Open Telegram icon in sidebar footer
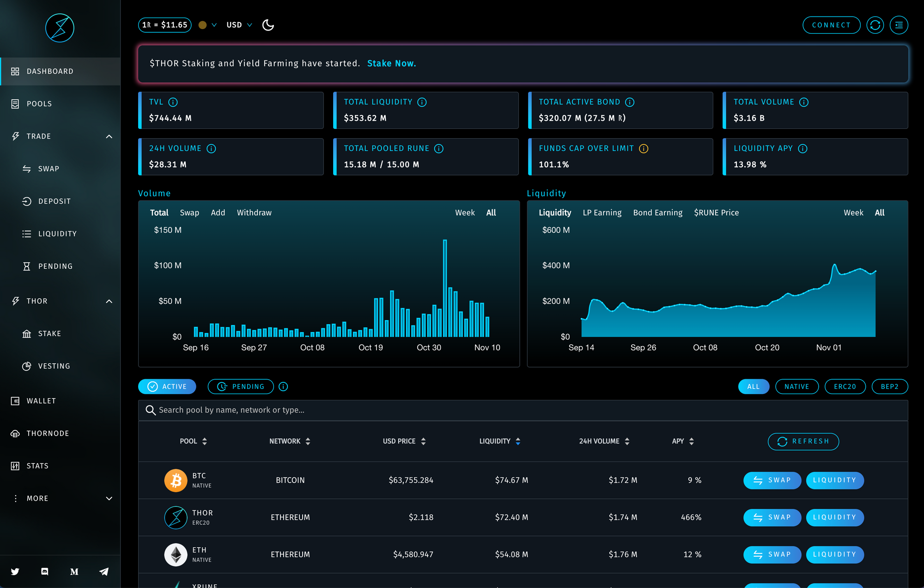This screenshot has width=924, height=588. click(x=104, y=571)
